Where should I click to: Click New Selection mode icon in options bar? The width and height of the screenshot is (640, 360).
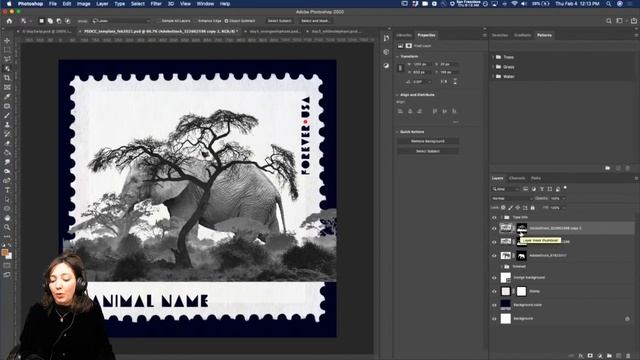41,21
